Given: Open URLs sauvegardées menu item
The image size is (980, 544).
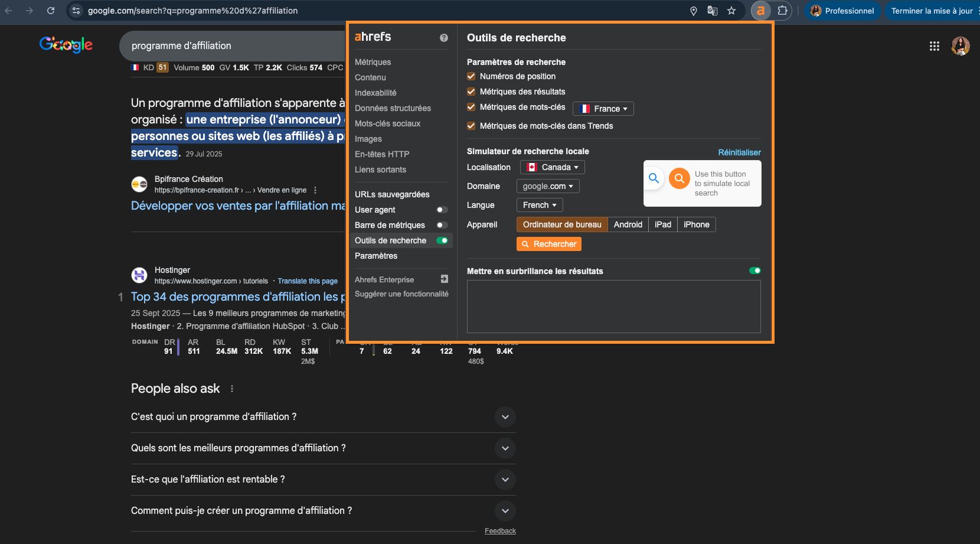Looking at the screenshot, I should click(392, 194).
